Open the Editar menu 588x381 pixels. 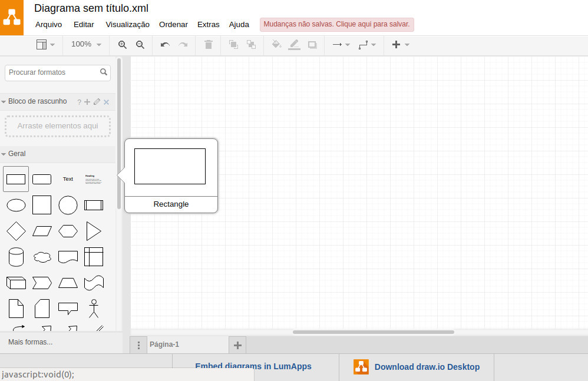click(x=84, y=24)
